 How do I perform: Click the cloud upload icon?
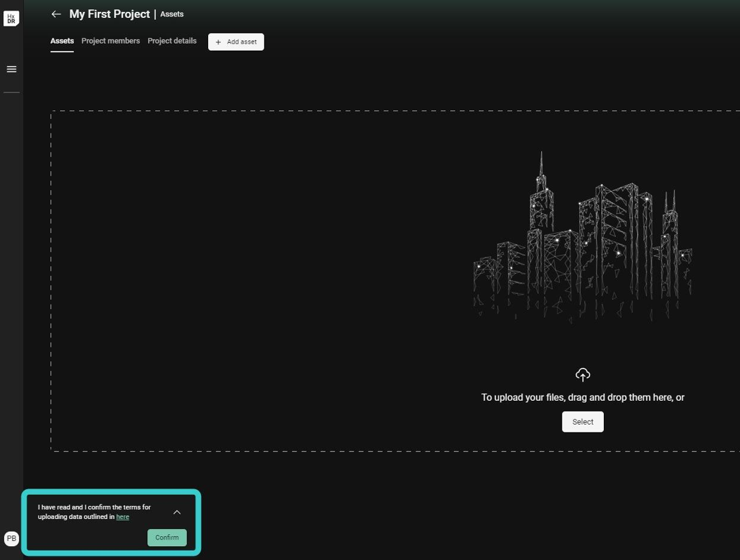[582, 375]
